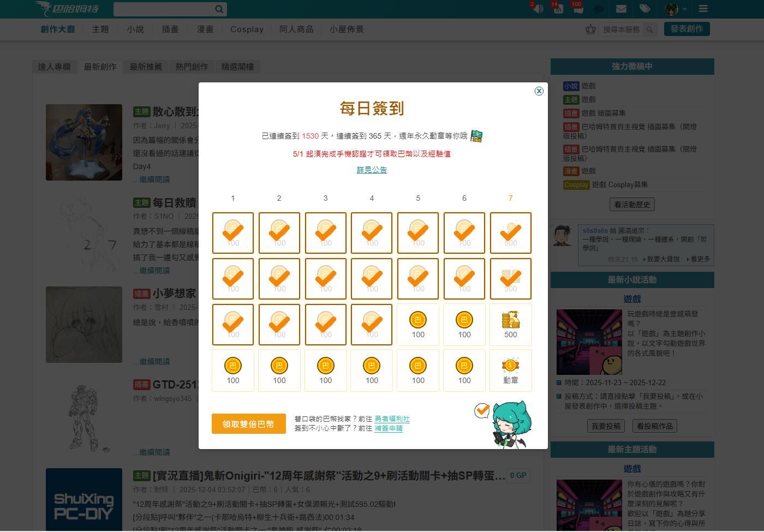Click the 搜尋本服務 input field
This screenshot has width=764, height=532.
pos(621,29)
